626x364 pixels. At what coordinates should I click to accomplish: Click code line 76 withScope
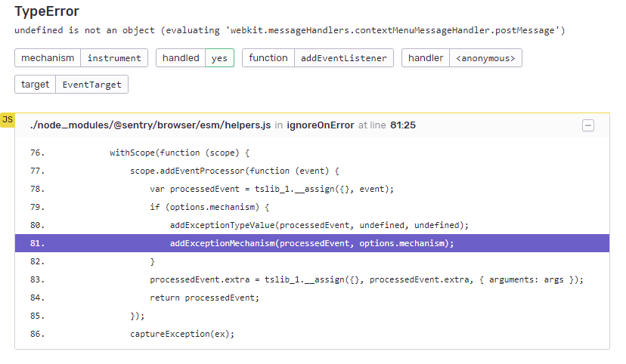tap(312, 153)
